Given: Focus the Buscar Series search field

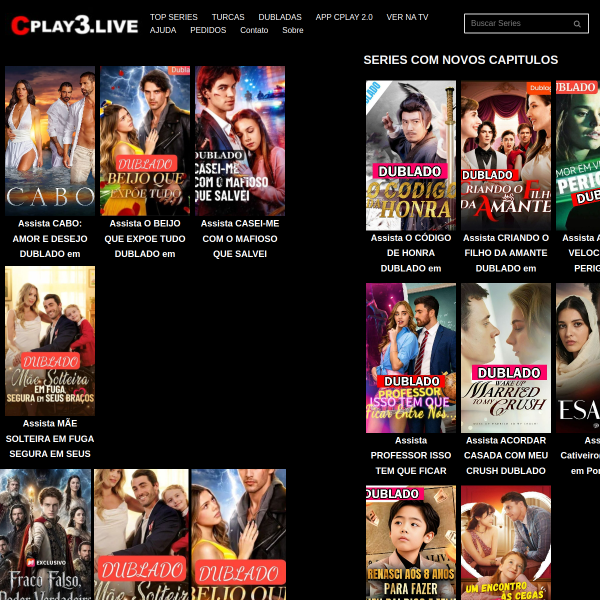Looking at the screenshot, I should click(526, 24).
